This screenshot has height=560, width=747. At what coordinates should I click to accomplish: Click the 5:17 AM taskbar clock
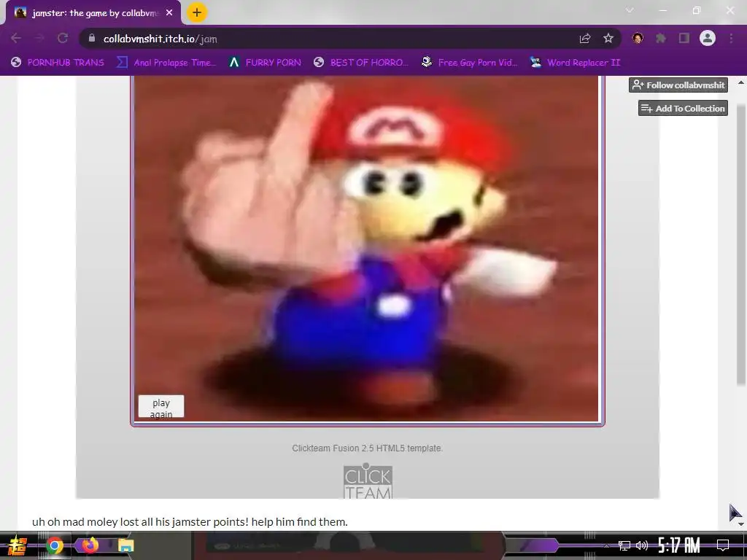679,545
